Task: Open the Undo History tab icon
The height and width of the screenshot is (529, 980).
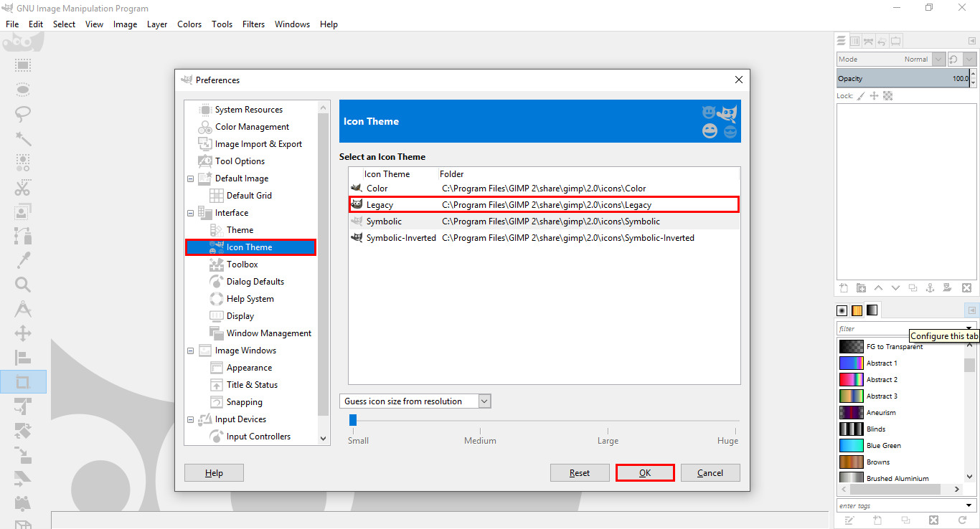Action: pos(882,41)
